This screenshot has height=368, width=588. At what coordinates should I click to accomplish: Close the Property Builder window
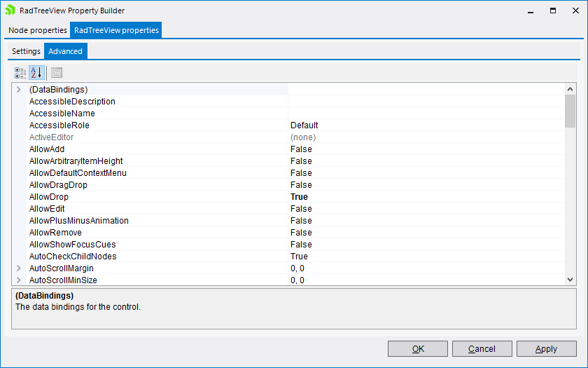(575, 11)
